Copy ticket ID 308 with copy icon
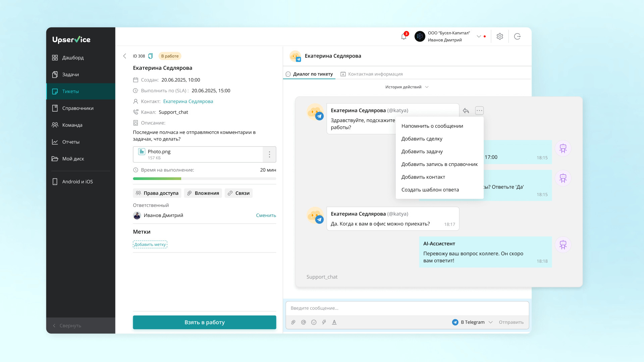Image resolution: width=644 pixels, height=362 pixels. (x=151, y=56)
